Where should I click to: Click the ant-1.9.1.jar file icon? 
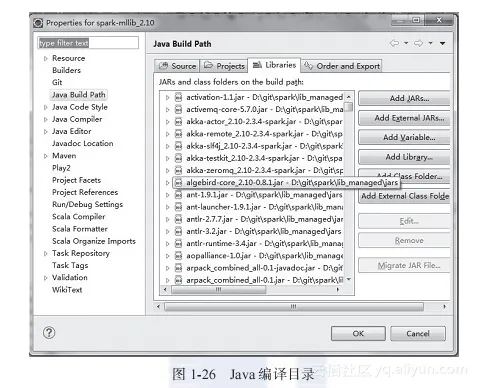(179, 195)
